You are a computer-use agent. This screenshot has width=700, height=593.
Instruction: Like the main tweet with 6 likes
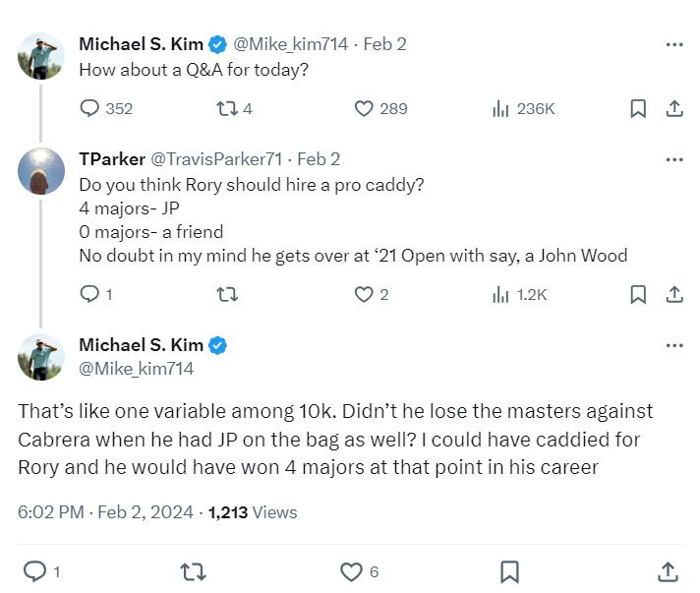point(351,570)
